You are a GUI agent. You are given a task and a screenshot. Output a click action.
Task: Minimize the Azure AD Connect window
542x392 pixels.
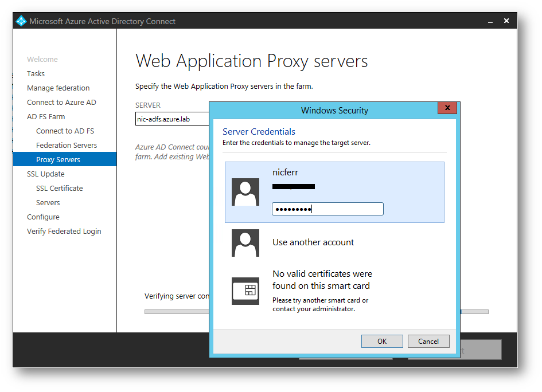click(490, 21)
